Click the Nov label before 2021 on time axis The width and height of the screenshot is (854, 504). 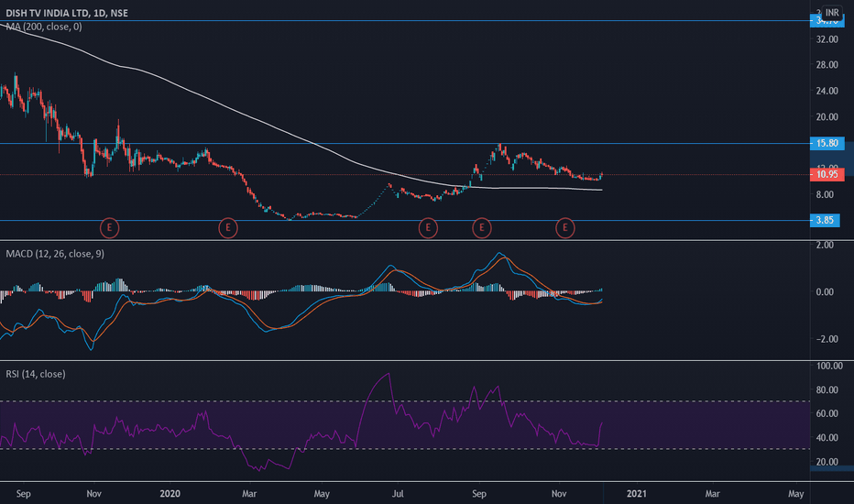click(x=559, y=494)
